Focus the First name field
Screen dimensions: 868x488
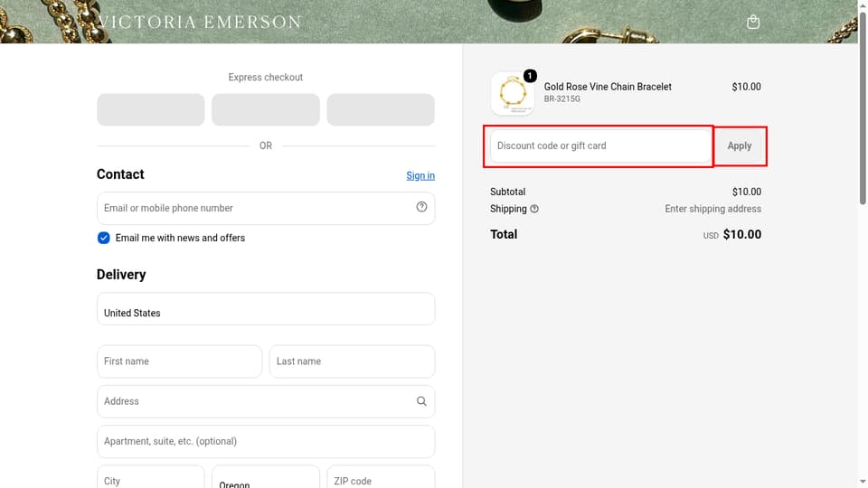tap(179, 361)
